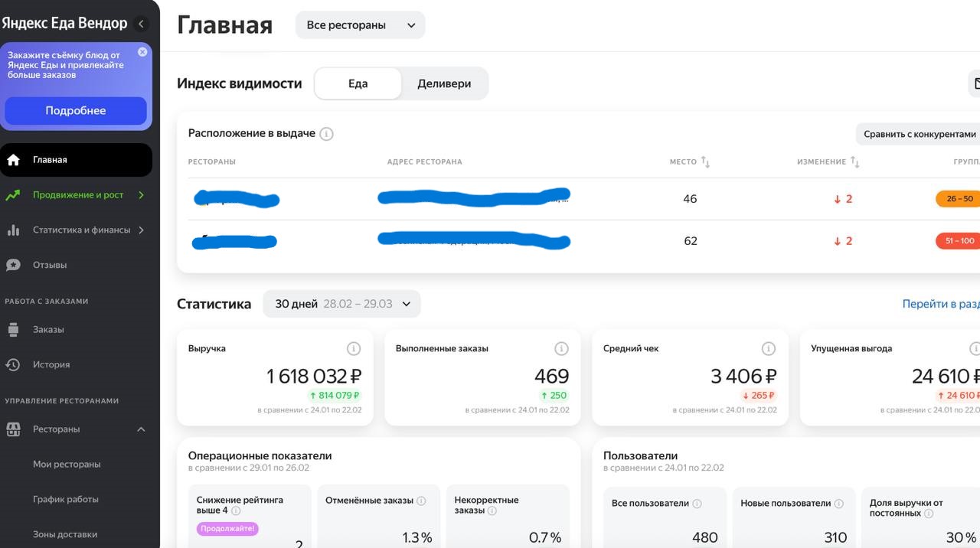Go to График работы
Viewport: 980px width, 548px height.
(66, 500)
